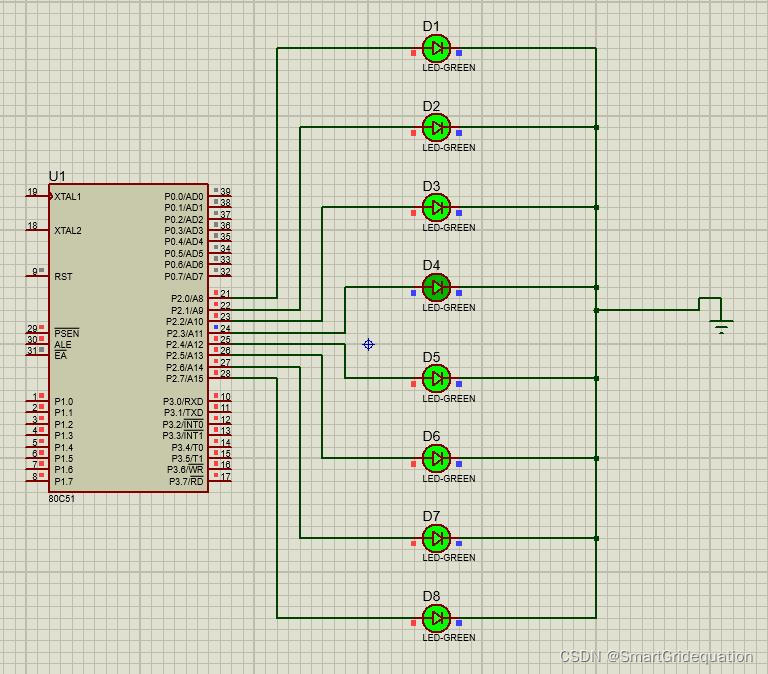Screen dimensions: 768x674
Task: Select the D7 LED component
Action: pyautogui.click(x=436, y=538)
